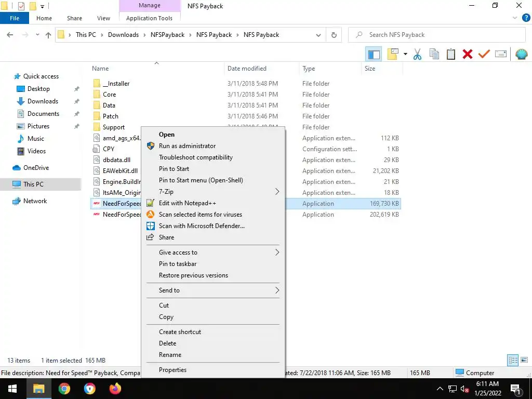Open Music in the navigation pane

36,139
